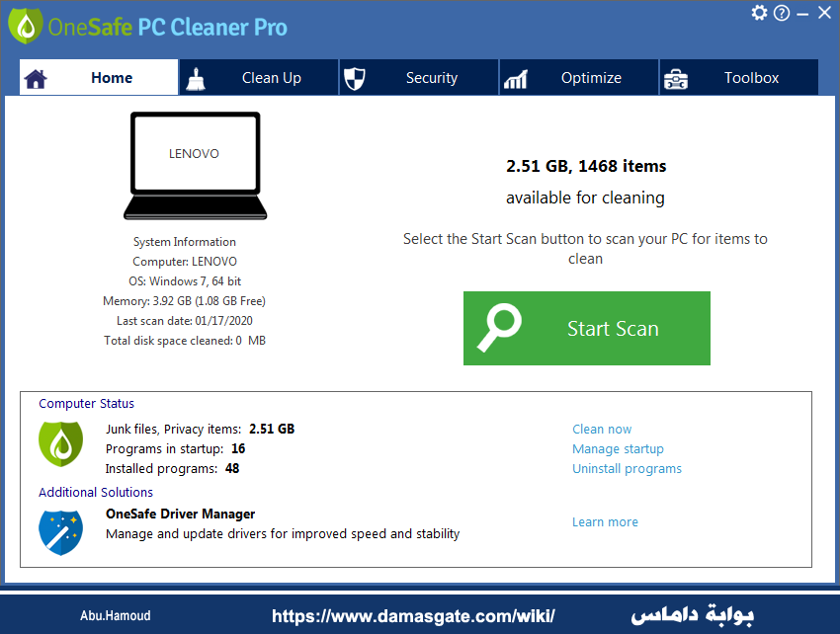Select the Toolbox tab
840x634 pixels.
point(739,78)
